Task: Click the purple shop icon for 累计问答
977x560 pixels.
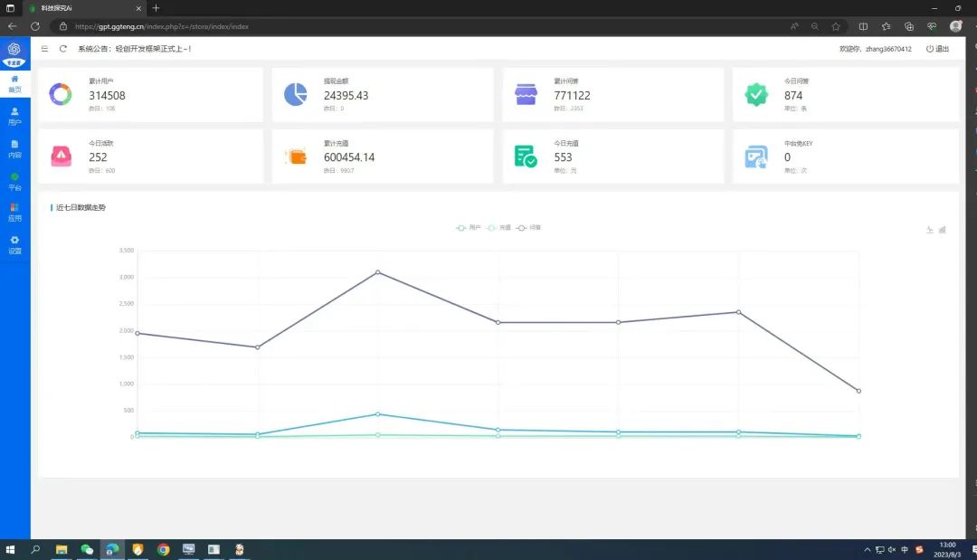Action: [526, 94]
